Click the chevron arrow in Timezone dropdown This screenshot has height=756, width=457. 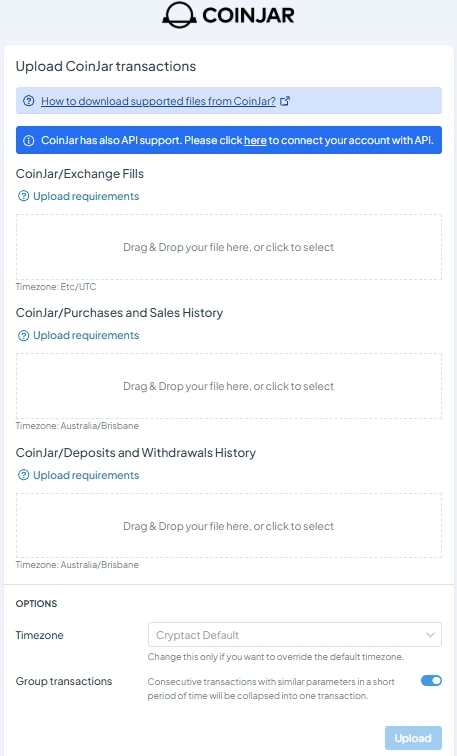pos(430,635)
